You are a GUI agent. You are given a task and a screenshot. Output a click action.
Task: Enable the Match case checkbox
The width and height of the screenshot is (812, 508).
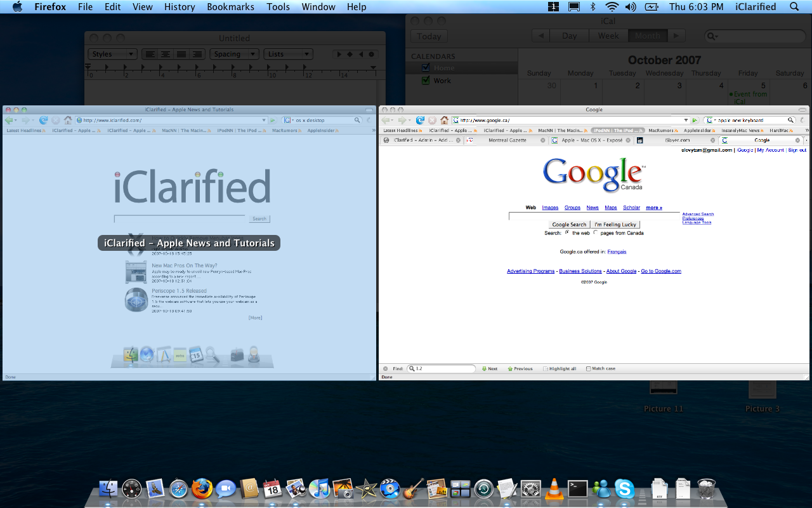588,368
